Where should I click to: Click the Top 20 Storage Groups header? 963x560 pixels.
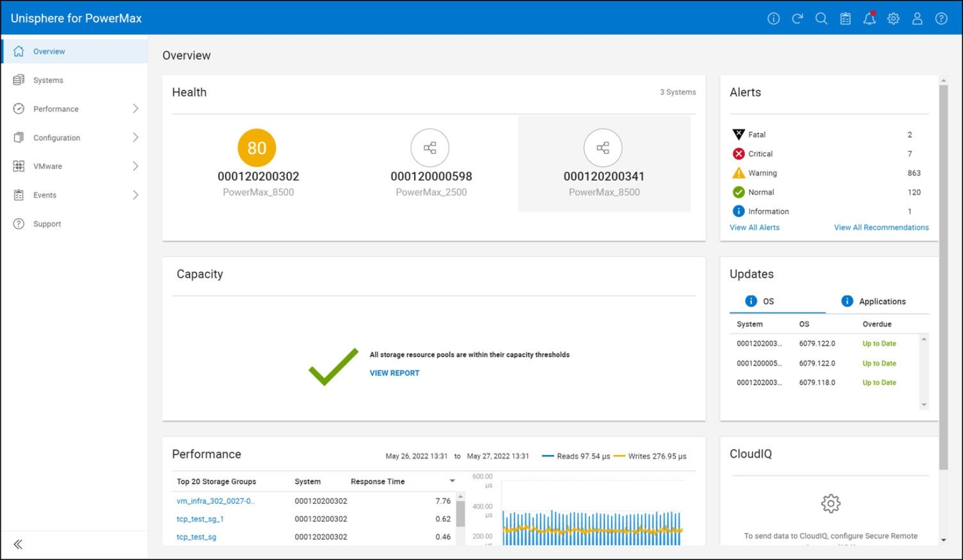pos(216,481)
